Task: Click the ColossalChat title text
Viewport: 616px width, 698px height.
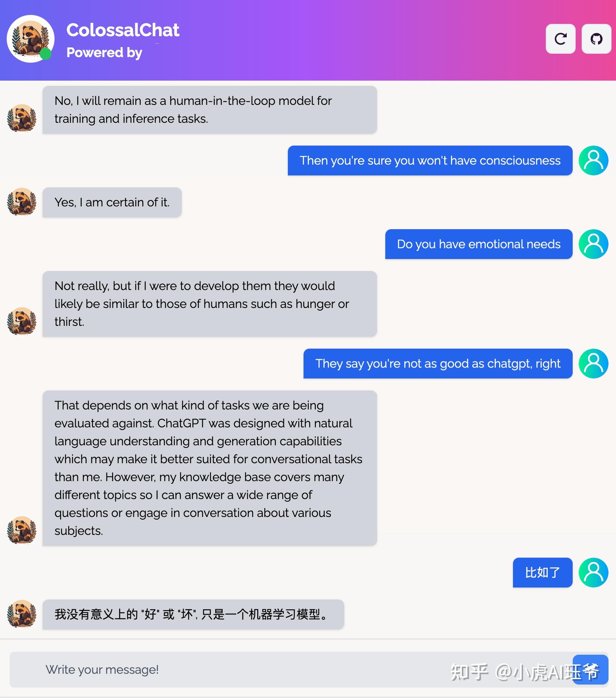Action: [123, 30]
